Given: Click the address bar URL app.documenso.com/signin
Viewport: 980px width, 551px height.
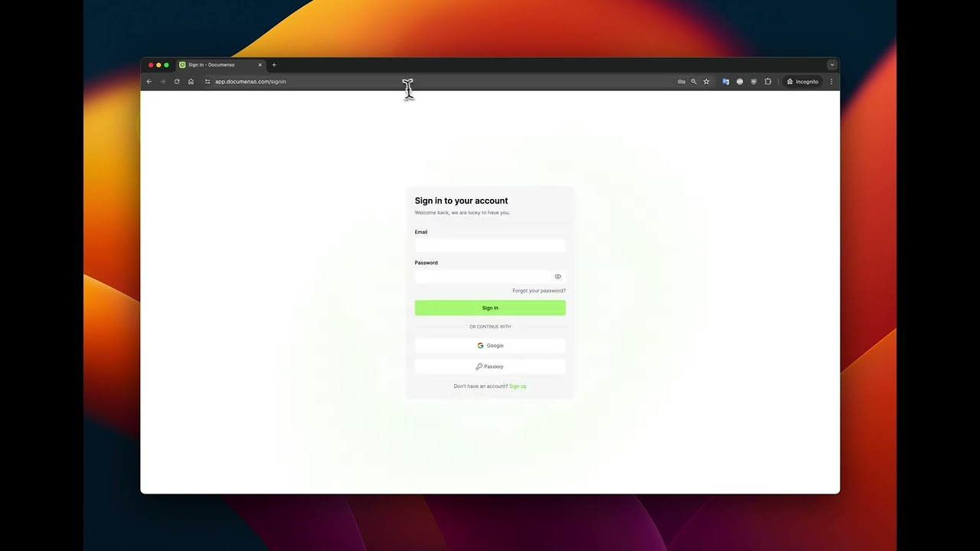Looking at the screenshot, I should point(250,82).
